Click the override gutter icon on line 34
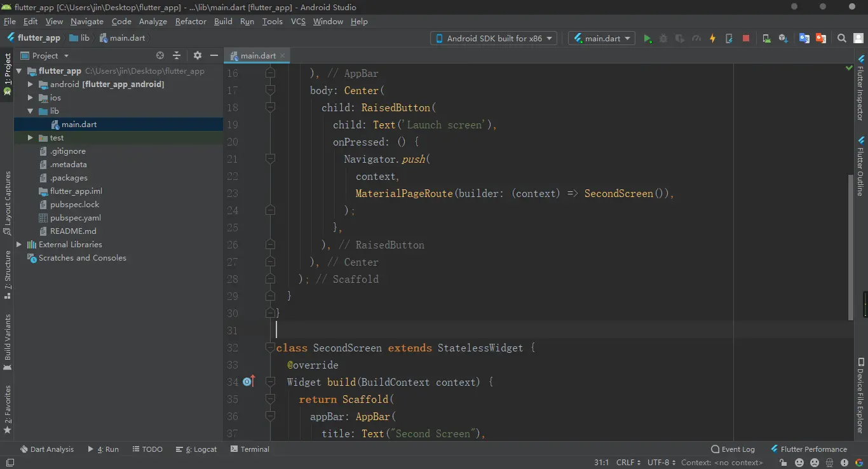868x469 pixels. (x=248, y=382)
